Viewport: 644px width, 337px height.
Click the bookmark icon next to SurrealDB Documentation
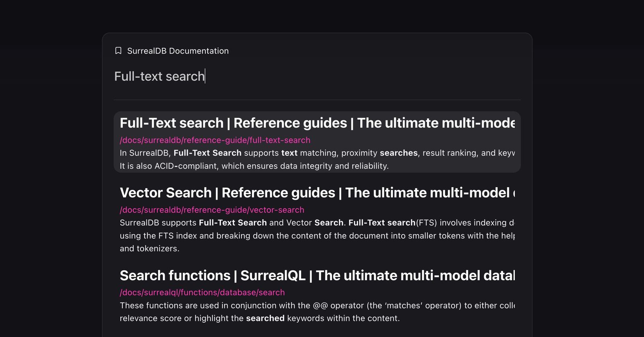[x=118, y=51]
